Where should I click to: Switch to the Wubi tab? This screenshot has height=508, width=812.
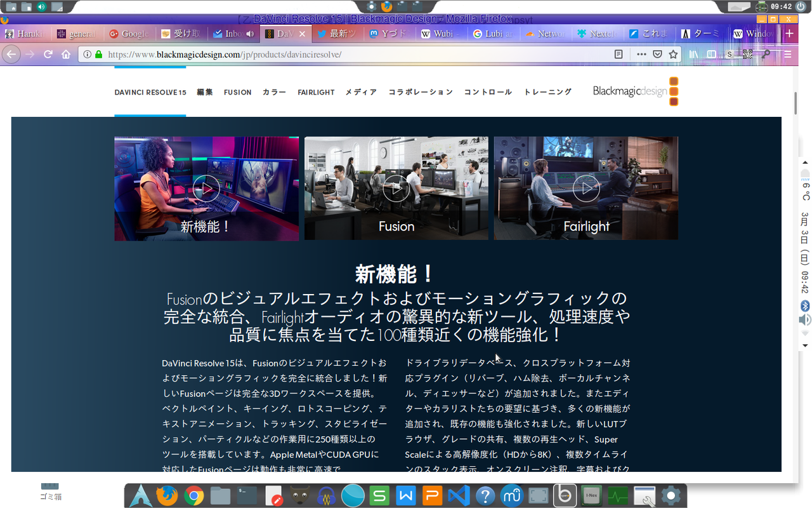tap(442, 34)
